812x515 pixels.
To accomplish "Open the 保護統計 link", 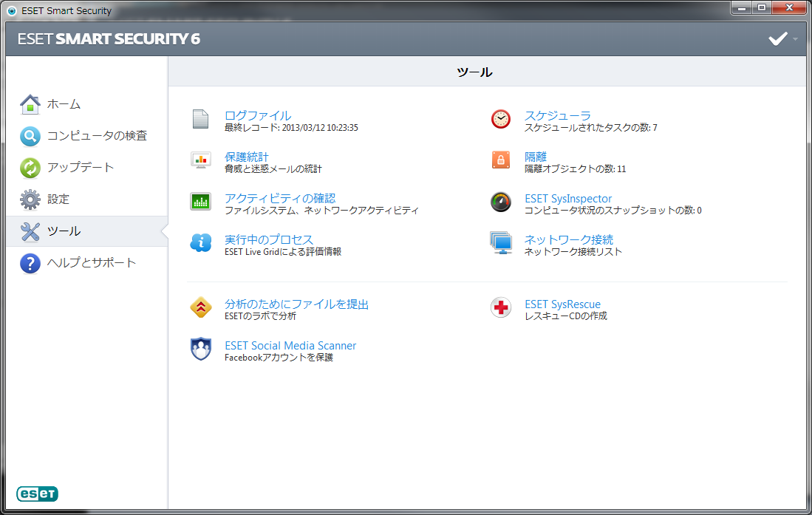I will tap(247, 157).
